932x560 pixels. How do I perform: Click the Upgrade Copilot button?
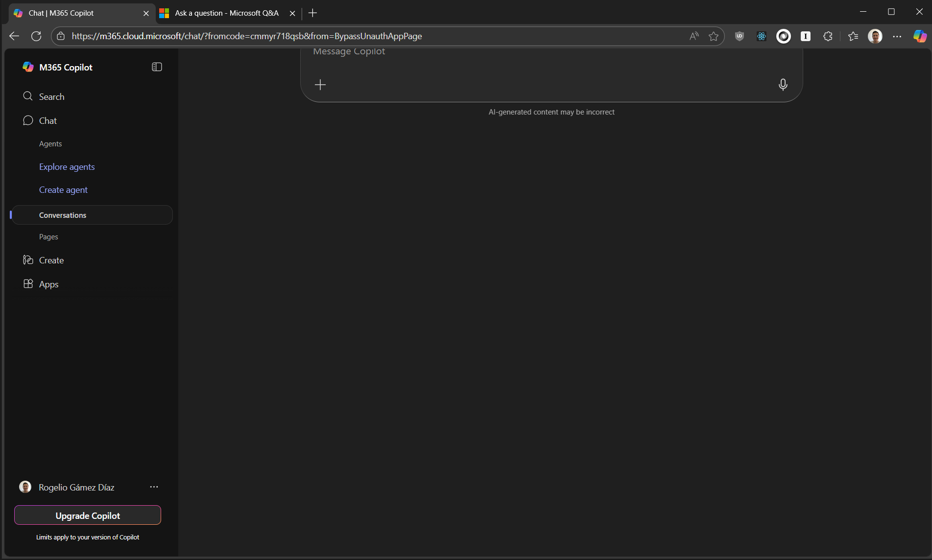(x=88, y=515)
